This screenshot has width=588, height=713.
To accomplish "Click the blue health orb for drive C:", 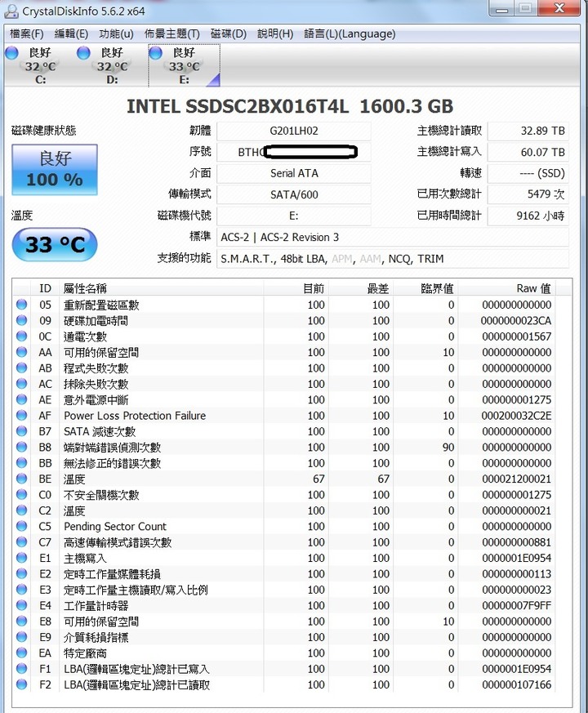I will pos(11,53).
